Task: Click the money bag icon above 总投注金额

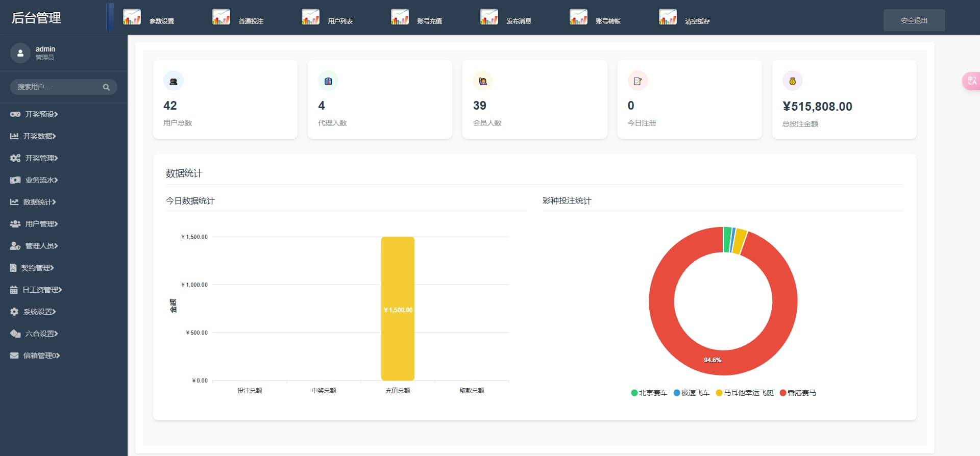Action: (792, 81)
